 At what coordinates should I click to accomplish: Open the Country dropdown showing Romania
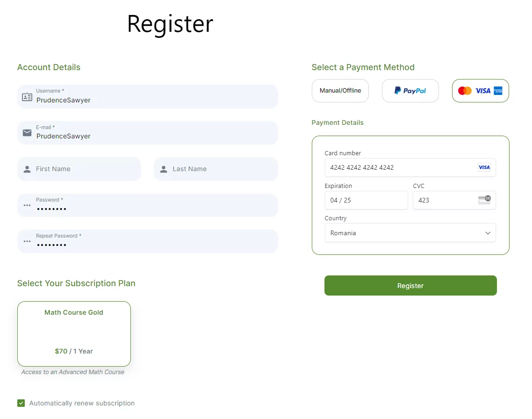[410, 233]
